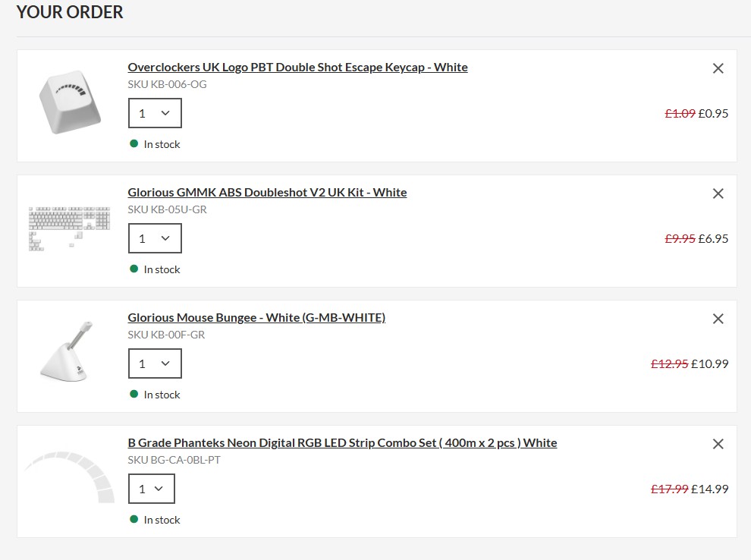Click the £14.99 sale price

pyautogui.click(x=710, y=489)
